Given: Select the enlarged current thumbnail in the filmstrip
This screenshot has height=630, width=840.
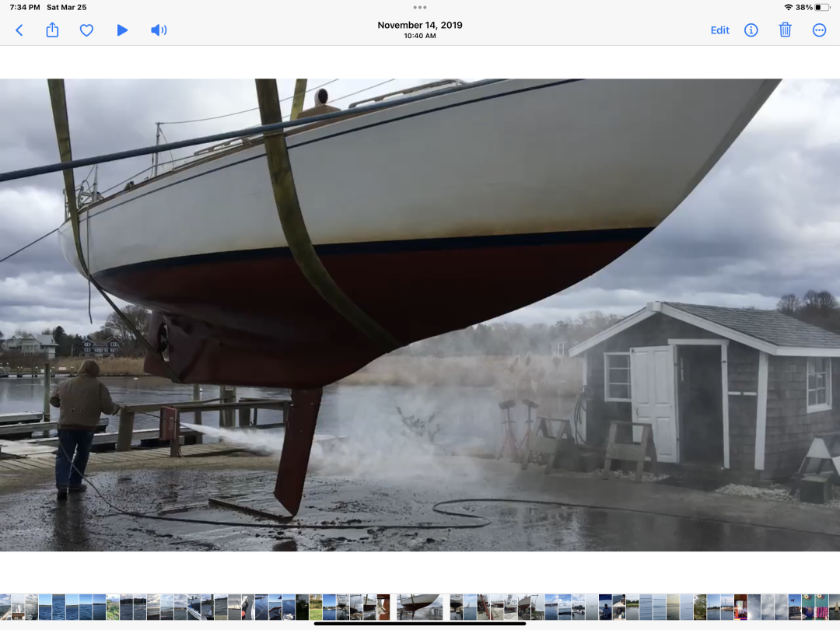Looking at the screenshot, I should pos(419,607).
